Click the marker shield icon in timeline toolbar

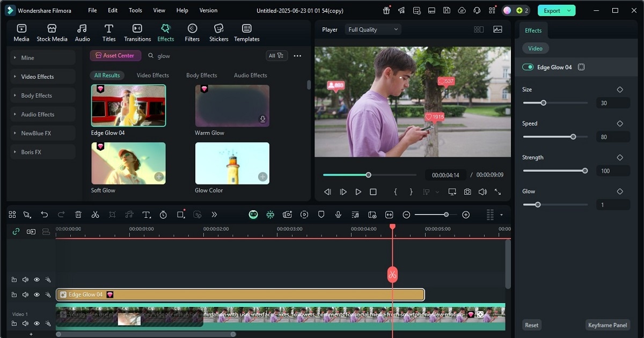321,215
